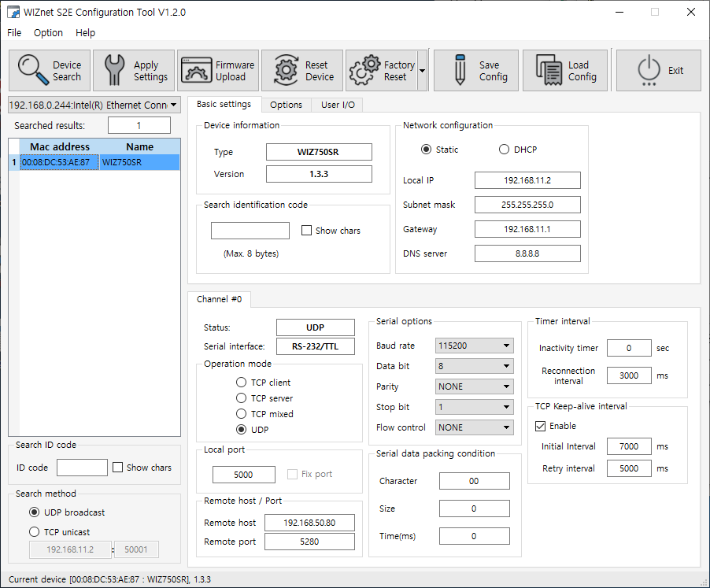The width and height of the screenshot is (710, 588).
Task: Click the Device Search magnifier icon
Action: click(x=33, y=70)
